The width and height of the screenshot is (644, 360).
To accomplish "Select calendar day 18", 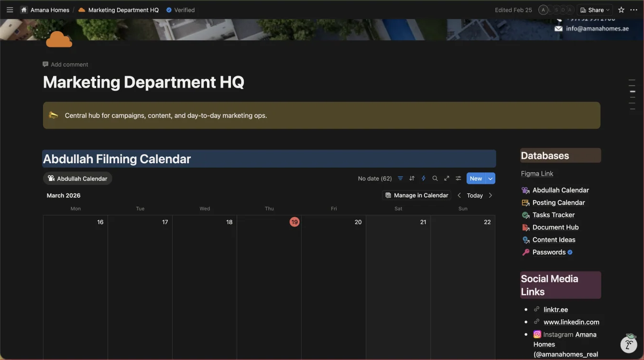I will tap(229, 222).
